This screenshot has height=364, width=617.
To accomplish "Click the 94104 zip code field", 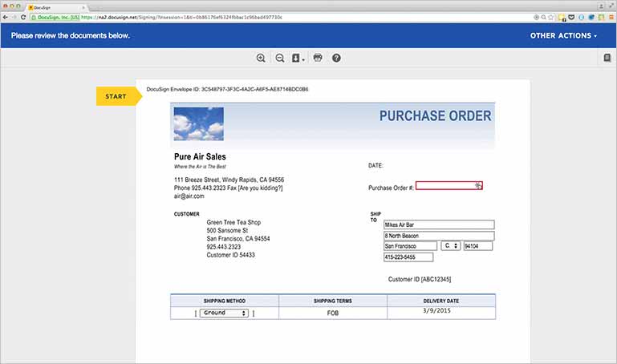I will tap(477, 246).
